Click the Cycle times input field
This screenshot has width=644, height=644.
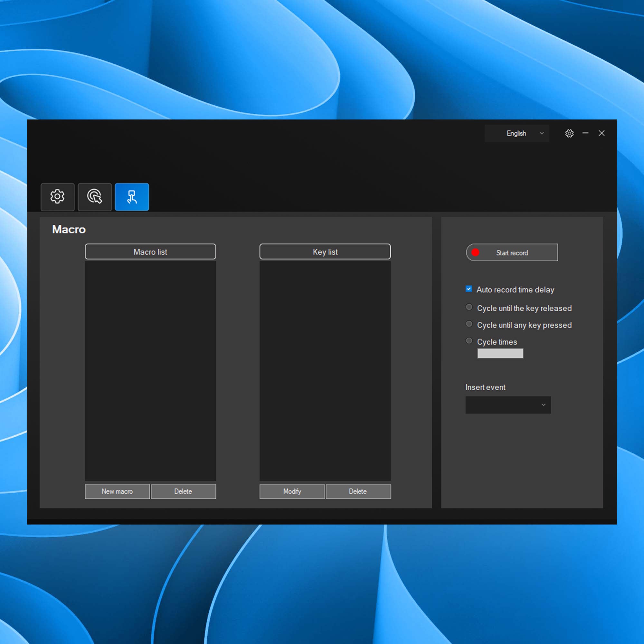click(x=500, y=353)
